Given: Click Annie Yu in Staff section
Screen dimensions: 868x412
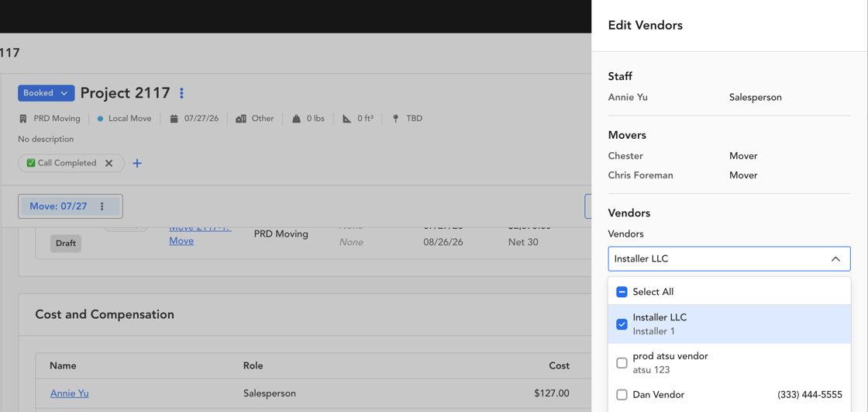Looking at the screenshot, I should [628, 97].
